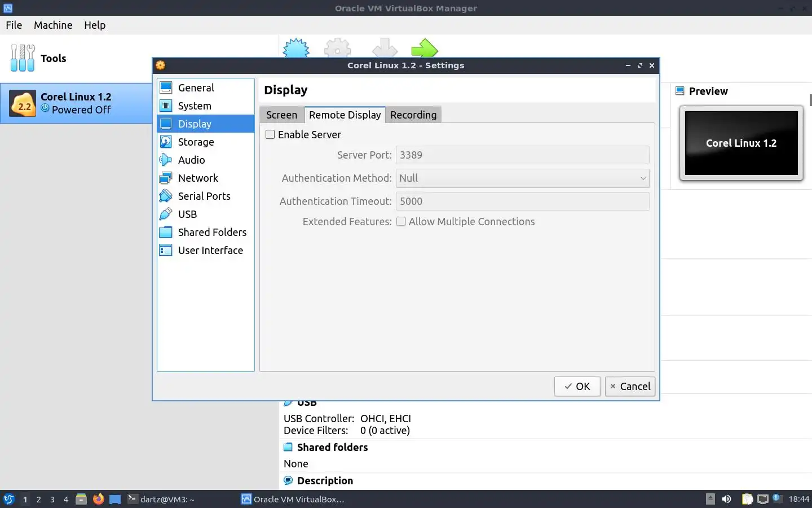Click the Shared folders section icon
This screenshot has width=812, height=508.
coord(288,447)
